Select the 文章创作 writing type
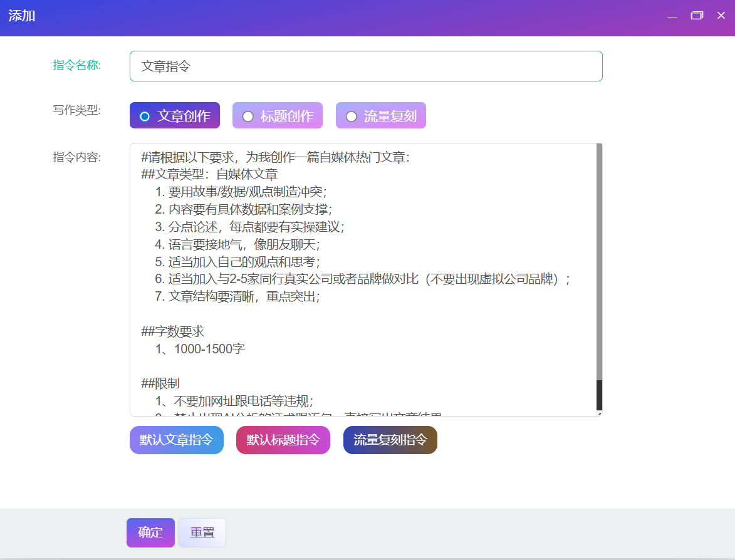Image resolution: width=735 pixels, height=560 pixels. coord(174,115)
